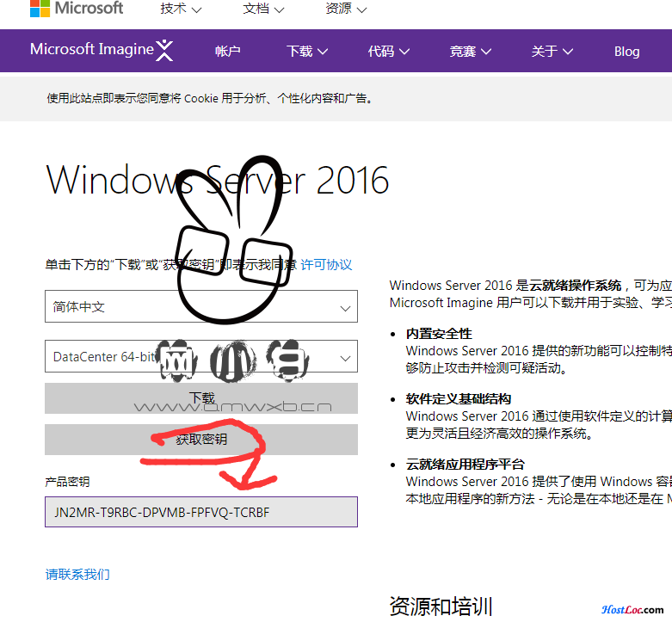Open the 技术 menu
672x622 pixels.
click(x=181, y=9)
